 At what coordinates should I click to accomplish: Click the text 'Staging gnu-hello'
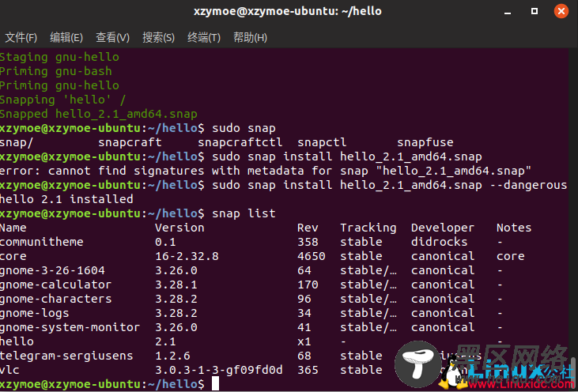(x=59, y=57)
